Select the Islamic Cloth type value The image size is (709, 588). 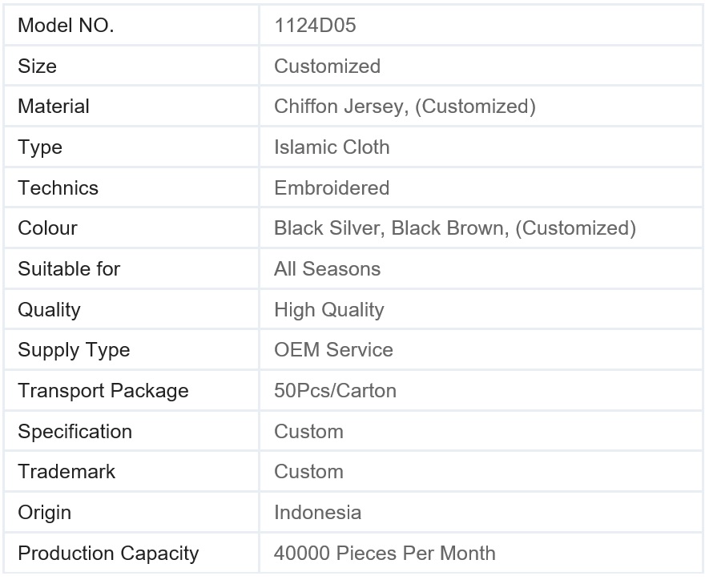click(332, 147)
